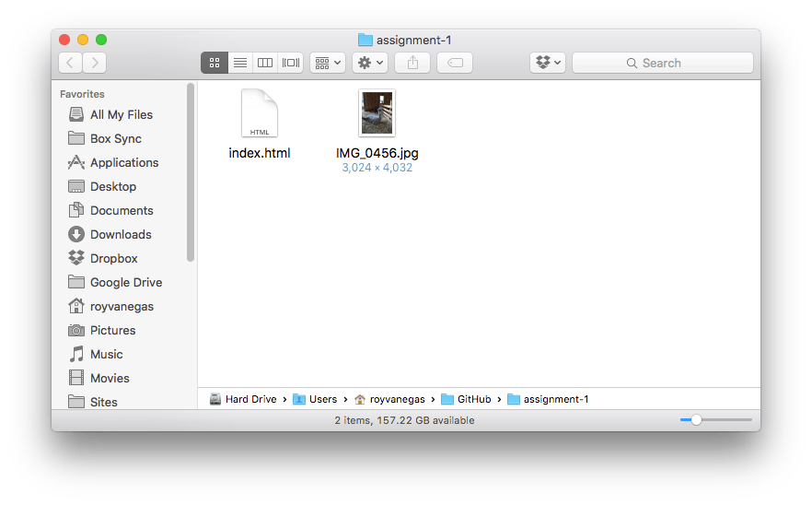Click the Applications sidebar icon
Image resolution: width=812 pixels, height=505 pixels.
click(76, 162)
